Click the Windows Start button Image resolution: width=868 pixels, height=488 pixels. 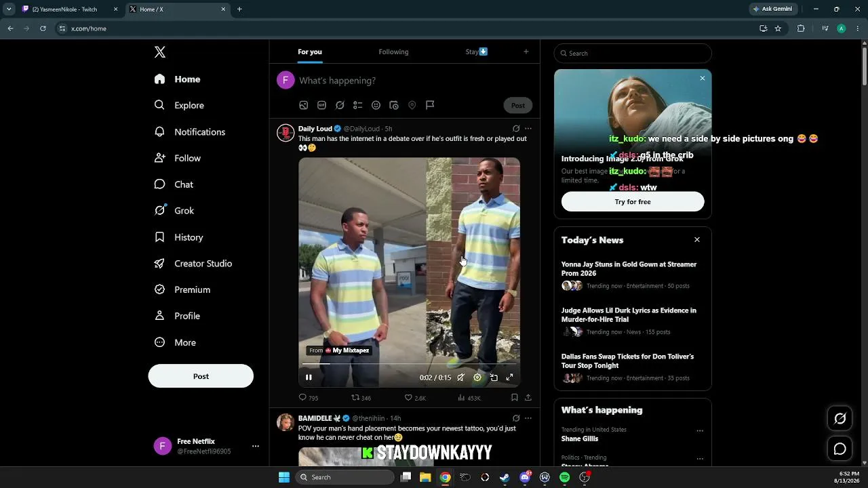click(x=284, y=477)
